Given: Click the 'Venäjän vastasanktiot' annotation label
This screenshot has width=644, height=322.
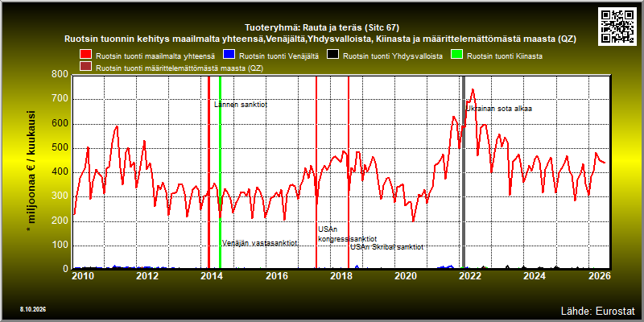Looking at the screenshot, I should coord(259,243).
